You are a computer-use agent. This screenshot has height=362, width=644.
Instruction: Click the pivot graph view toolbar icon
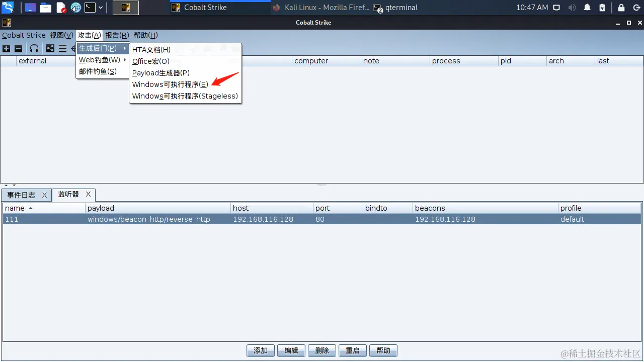point(50,48)
